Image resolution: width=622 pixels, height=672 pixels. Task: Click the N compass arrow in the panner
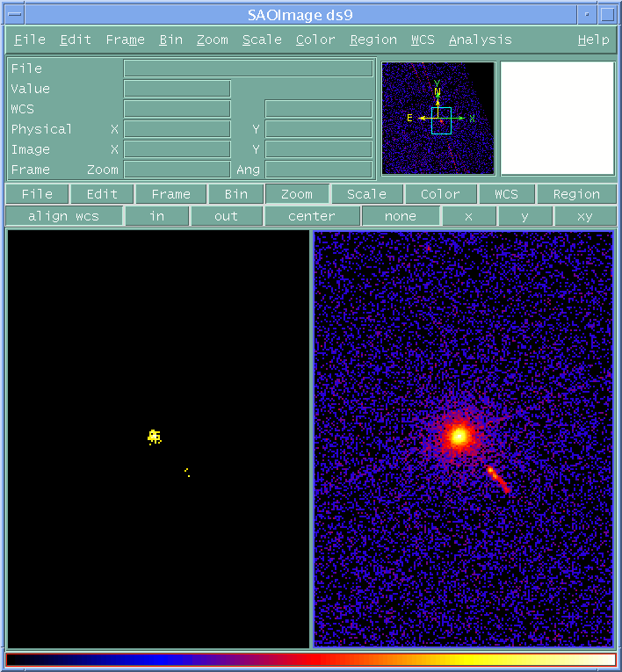pos(438,91)
